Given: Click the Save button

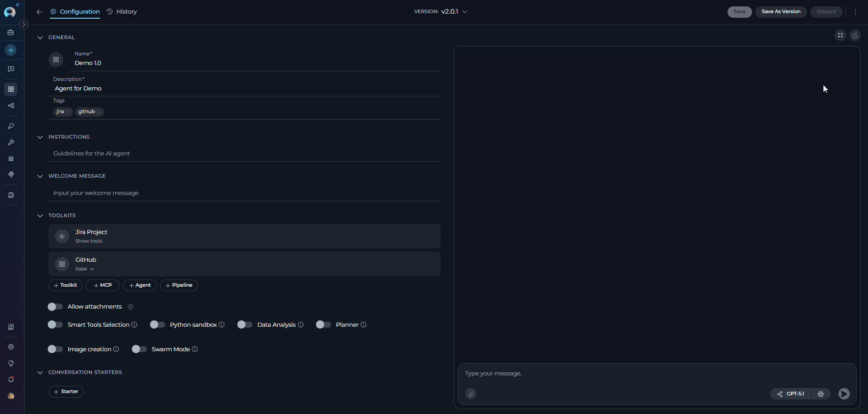Looking at the screenshot, I should (x=739, y=12).
